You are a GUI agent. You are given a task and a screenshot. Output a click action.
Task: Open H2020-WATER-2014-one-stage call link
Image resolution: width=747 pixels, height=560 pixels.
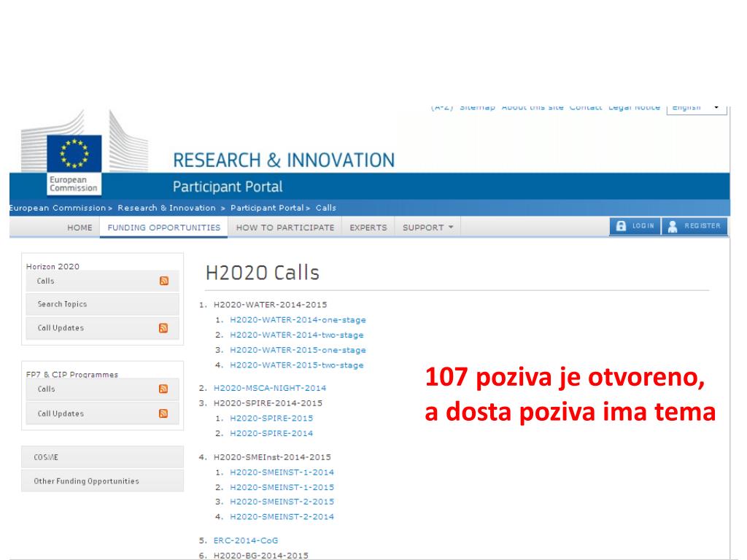click(298, 320)
